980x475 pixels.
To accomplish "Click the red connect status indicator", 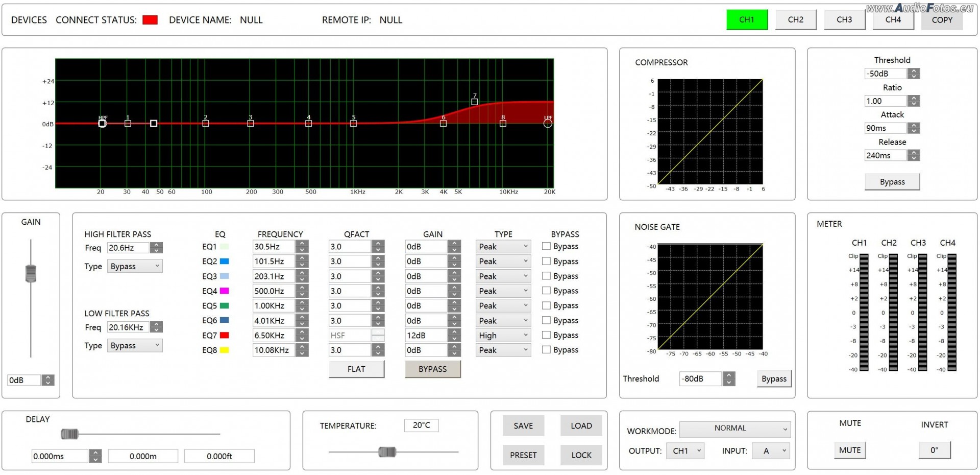I will (150, 20).
